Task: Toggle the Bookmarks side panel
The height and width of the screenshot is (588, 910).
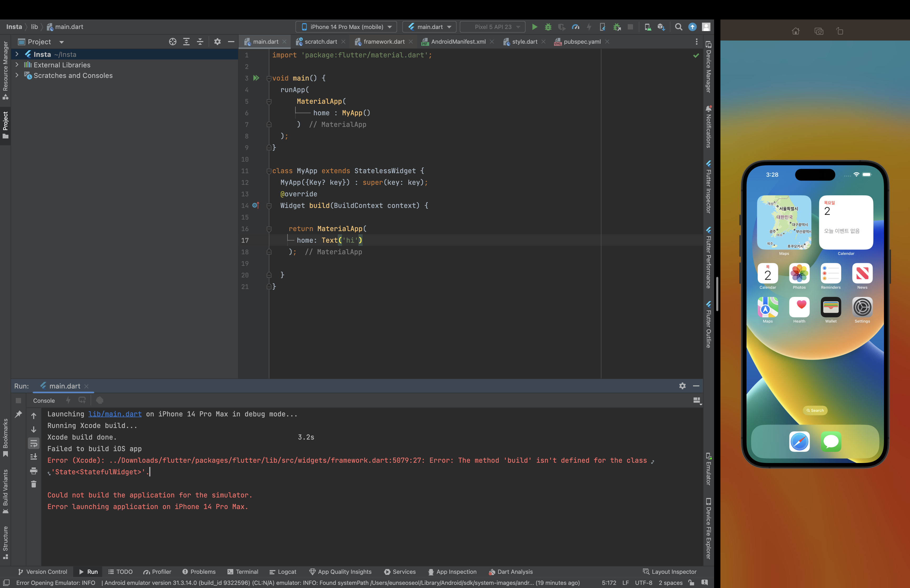Action: [5, 438]
